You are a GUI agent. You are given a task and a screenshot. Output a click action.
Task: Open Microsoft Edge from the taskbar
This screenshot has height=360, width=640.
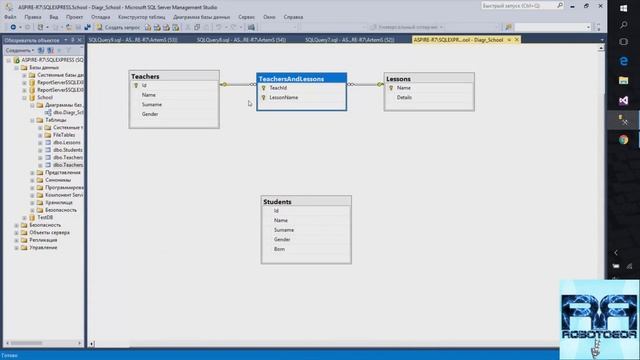623,61
